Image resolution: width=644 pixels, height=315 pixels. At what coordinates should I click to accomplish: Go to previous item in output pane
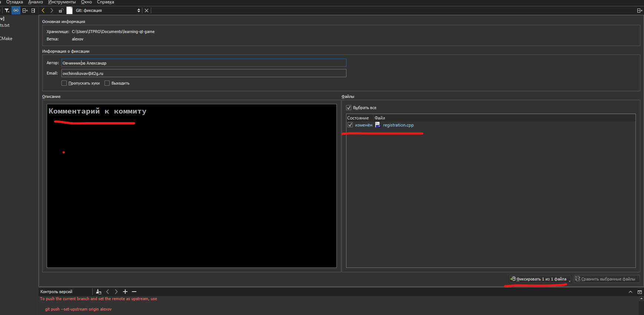point(107,292)
